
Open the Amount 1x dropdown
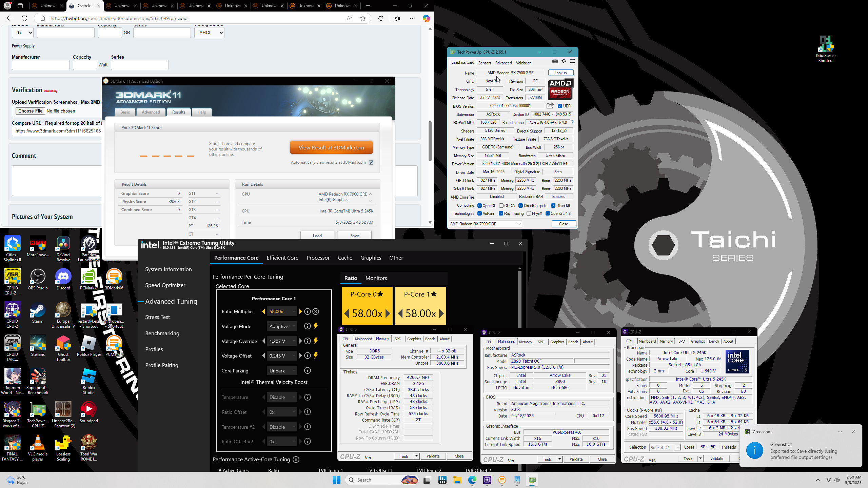click(x=23, y=33)
